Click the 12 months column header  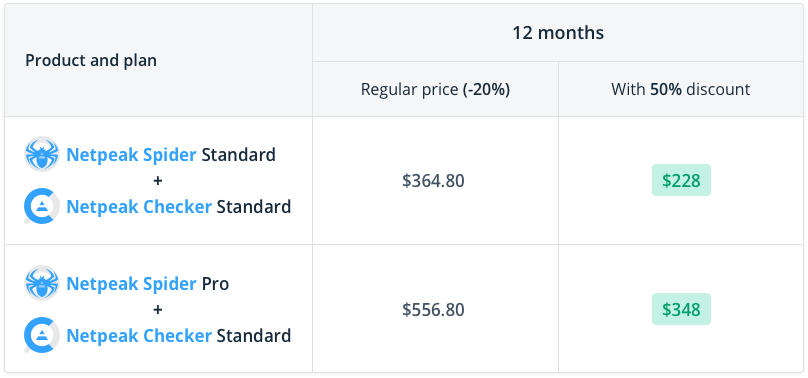click(x=558, y=33)
